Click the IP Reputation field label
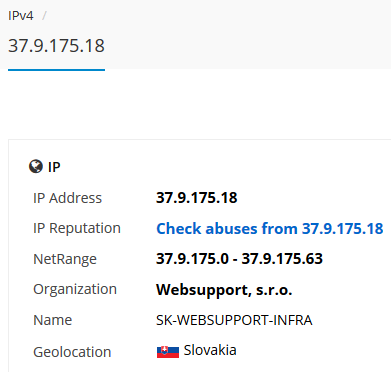Screen dimensions: 391x372 [77, 228]
